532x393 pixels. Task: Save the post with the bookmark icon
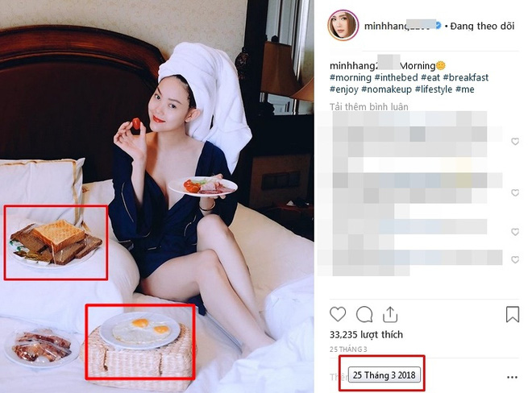click(x=513, y=314)
